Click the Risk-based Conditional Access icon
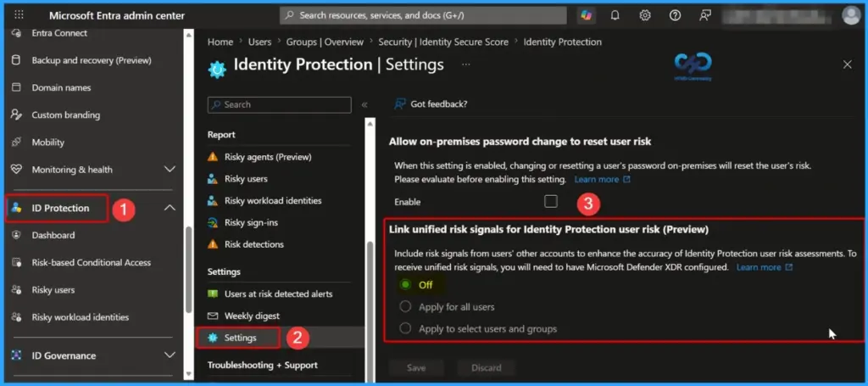Image resolution: width=868 pixels, height=386 pixels. click(16, 262)
